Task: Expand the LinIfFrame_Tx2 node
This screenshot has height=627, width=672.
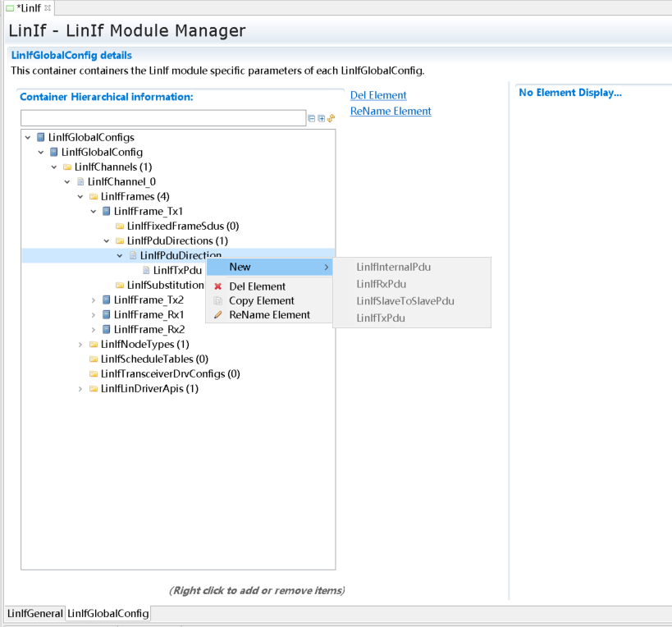Action: tap(94, 300)
